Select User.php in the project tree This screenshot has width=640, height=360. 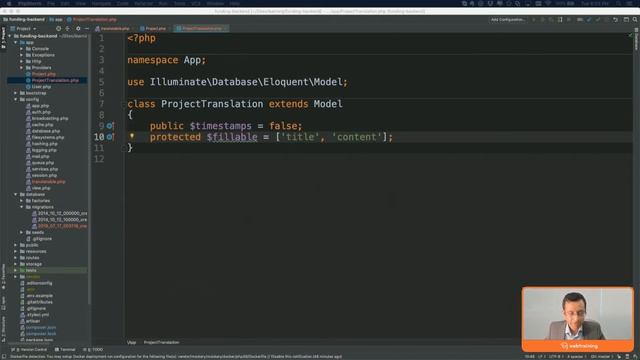tap(41, 87)
